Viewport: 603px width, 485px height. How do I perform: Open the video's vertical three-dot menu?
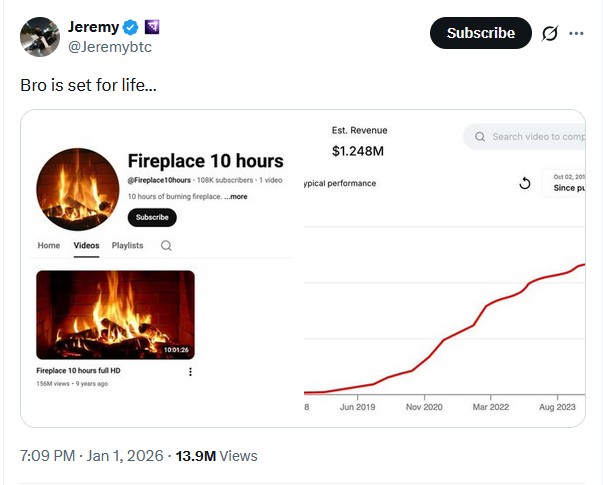190,372
